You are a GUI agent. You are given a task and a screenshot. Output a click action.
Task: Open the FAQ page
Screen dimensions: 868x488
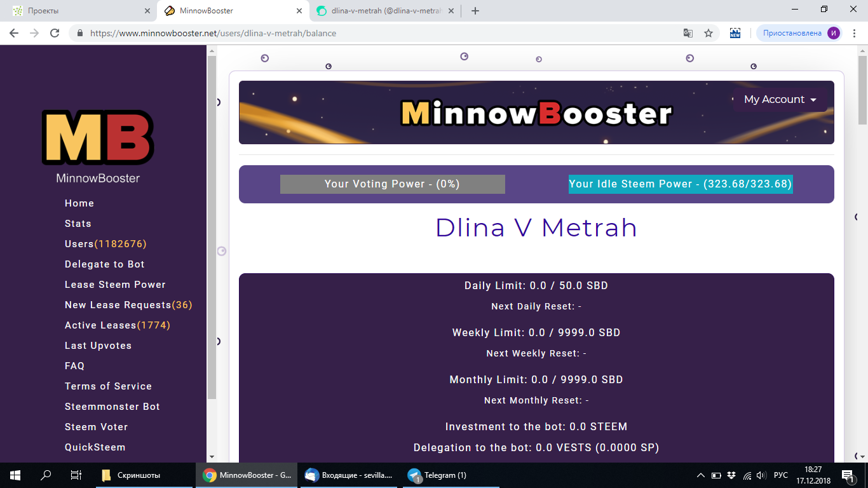[x=74, y=366]
